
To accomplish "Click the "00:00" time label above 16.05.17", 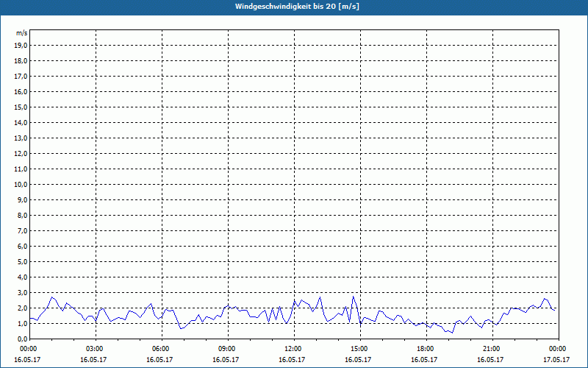I will click(27, 349).
